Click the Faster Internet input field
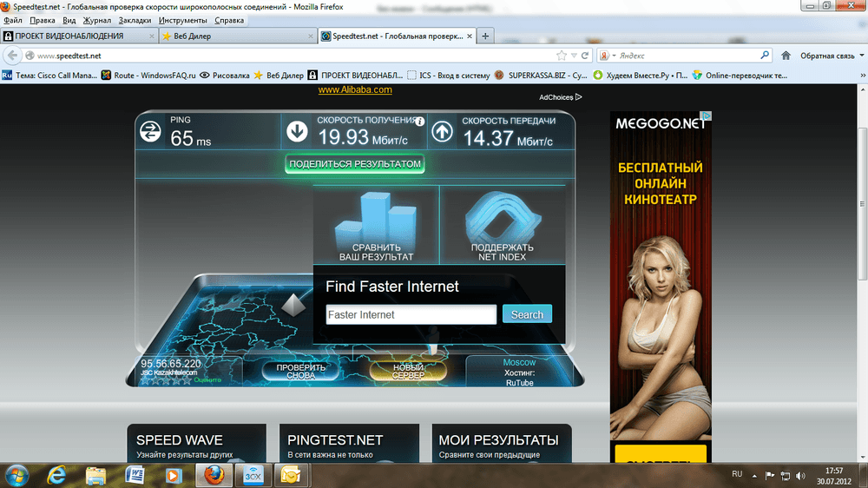The width and height of the screenshot is (868, 488). (411, 314)
